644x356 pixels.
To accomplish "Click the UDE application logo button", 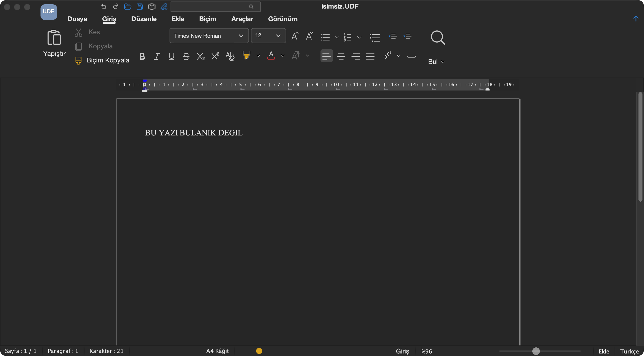I will (49, 12).
